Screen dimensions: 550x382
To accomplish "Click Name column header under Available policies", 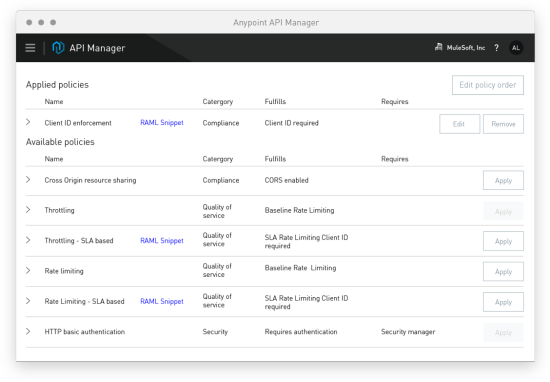I will coord(54,159).
